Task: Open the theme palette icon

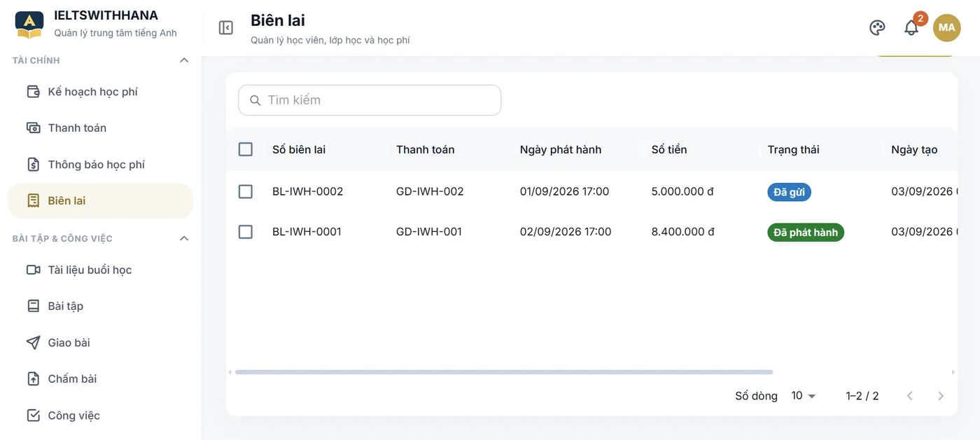Action: [x=877, y=27]
